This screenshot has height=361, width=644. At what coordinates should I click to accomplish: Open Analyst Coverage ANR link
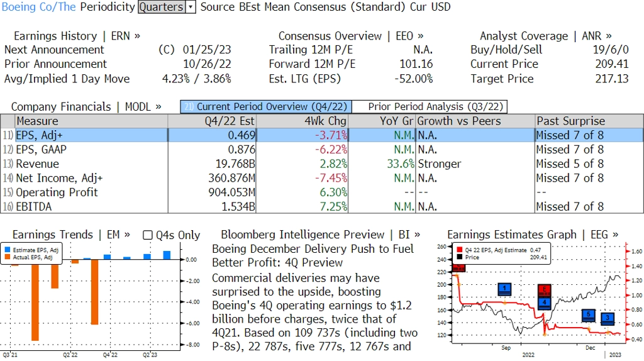point(545,36)
